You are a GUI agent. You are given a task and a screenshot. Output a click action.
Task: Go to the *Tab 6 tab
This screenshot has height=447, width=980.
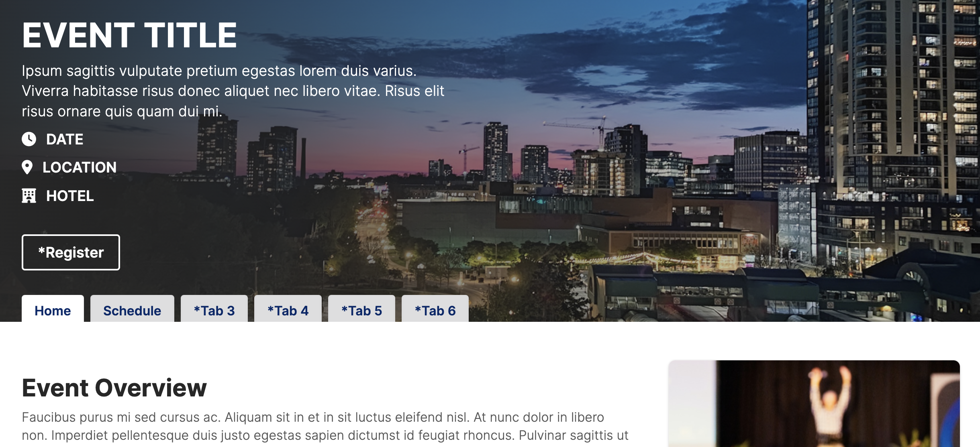(x=435, y=309)
